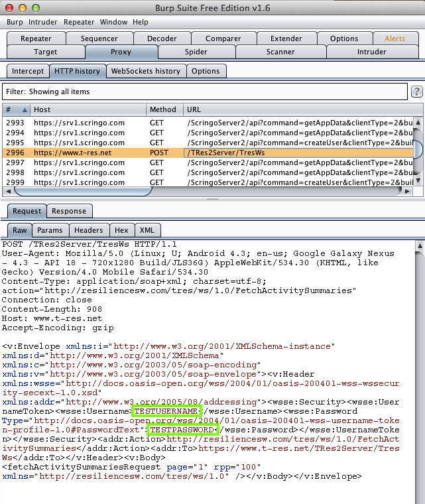Click the red close window button
Image resolution: width=425 pixels, height=504 pixels.
click(x=9, y=8)
